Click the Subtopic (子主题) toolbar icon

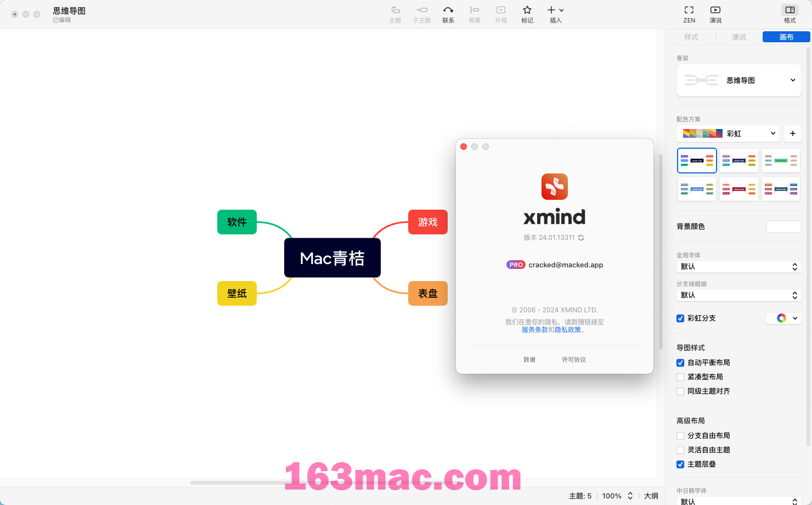pyautogui.click(x=422, y=10)
